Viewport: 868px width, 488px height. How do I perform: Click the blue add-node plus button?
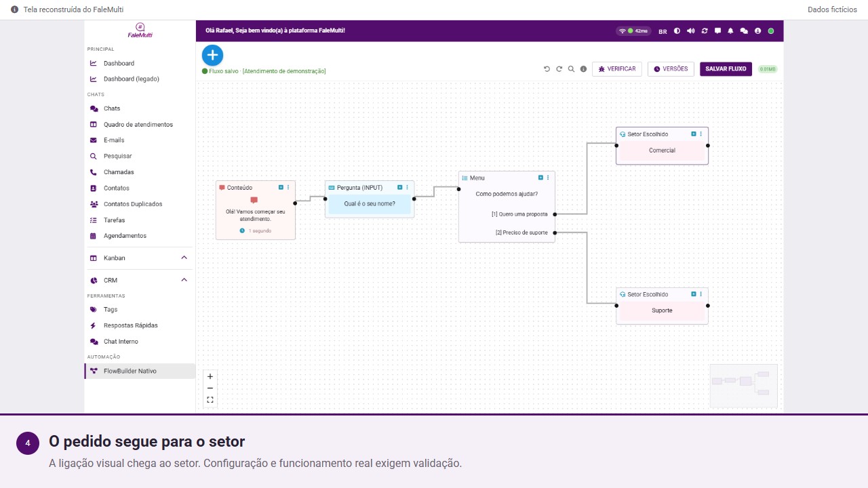[212, 55]
